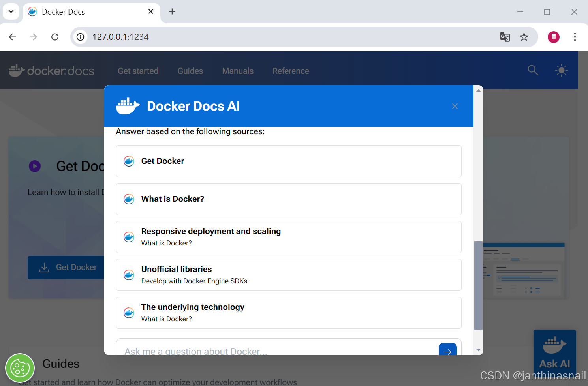Click the dialog scrollbar thumb

[478, 285]
